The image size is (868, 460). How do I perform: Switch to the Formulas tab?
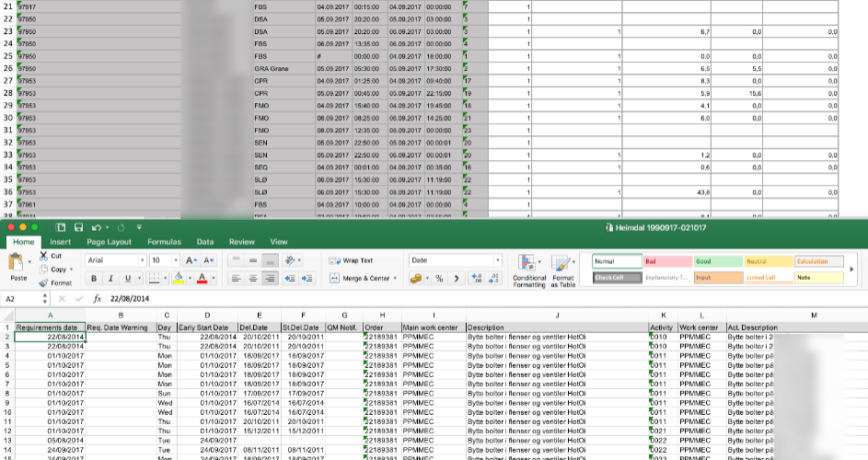pyautogui.click(x=164, y=242)
